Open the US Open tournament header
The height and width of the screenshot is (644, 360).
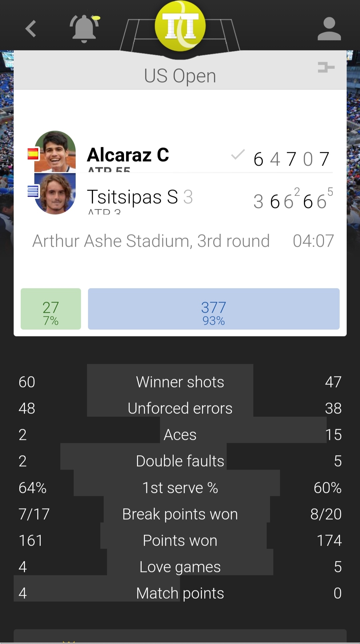180,76
